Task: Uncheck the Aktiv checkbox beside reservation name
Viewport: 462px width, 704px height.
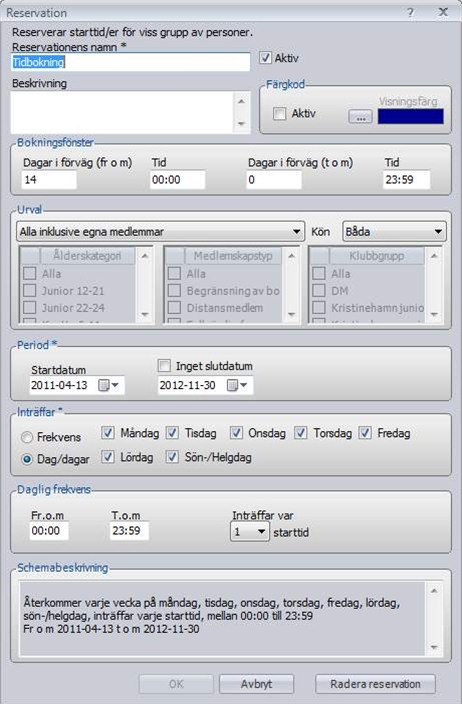Action: coord(265,58)
